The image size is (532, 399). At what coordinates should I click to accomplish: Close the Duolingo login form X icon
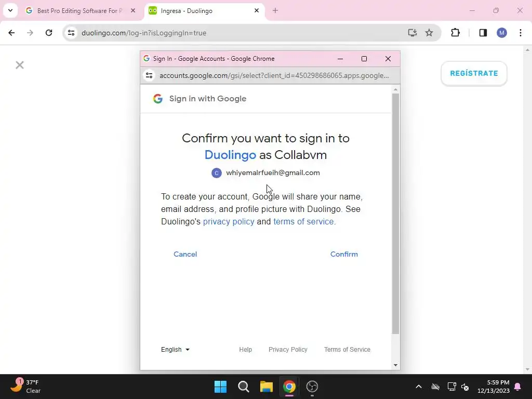[20, 65]
